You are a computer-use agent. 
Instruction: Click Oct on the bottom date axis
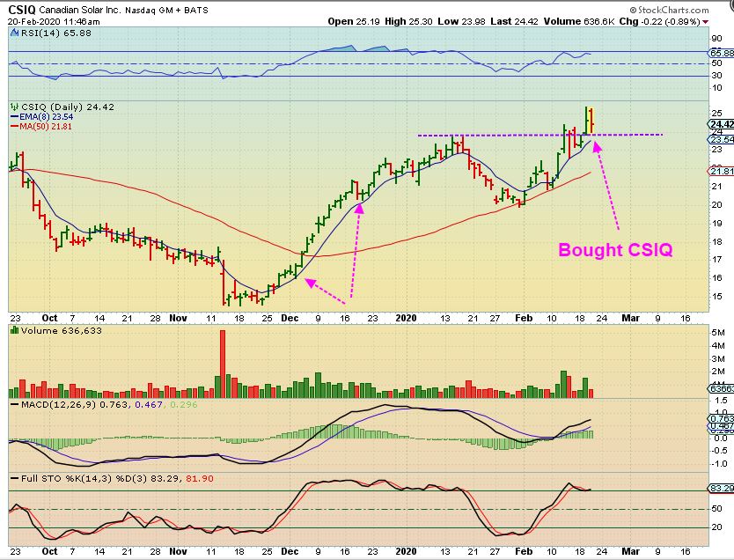(49, 551)
